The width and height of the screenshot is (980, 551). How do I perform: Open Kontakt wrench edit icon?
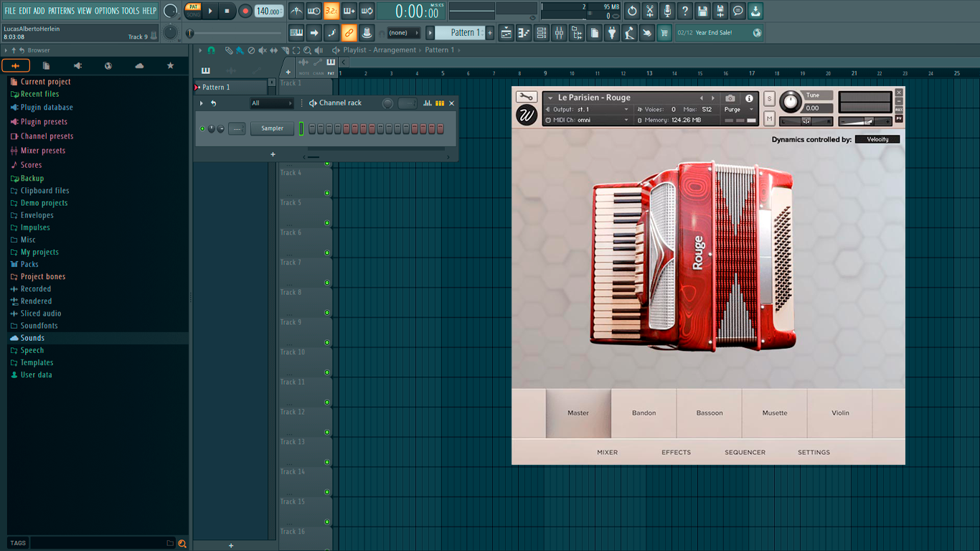526,98
